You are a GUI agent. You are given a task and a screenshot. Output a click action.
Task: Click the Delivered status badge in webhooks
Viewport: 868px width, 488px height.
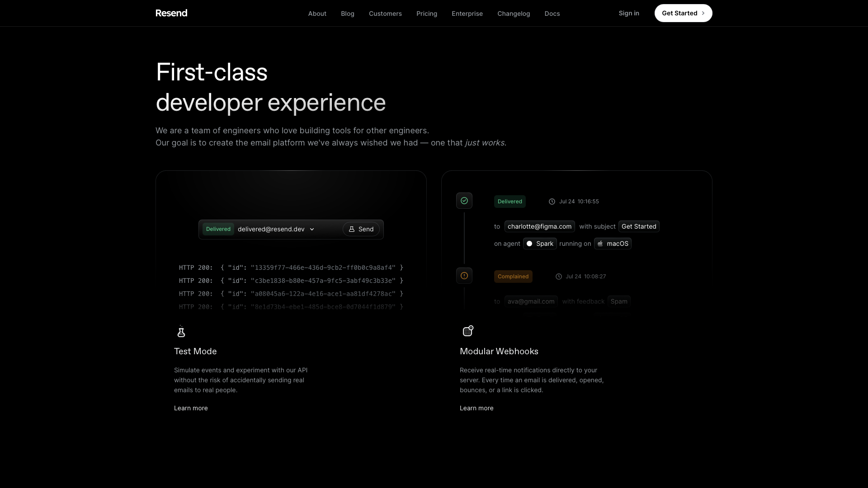[x=510, y=202]
